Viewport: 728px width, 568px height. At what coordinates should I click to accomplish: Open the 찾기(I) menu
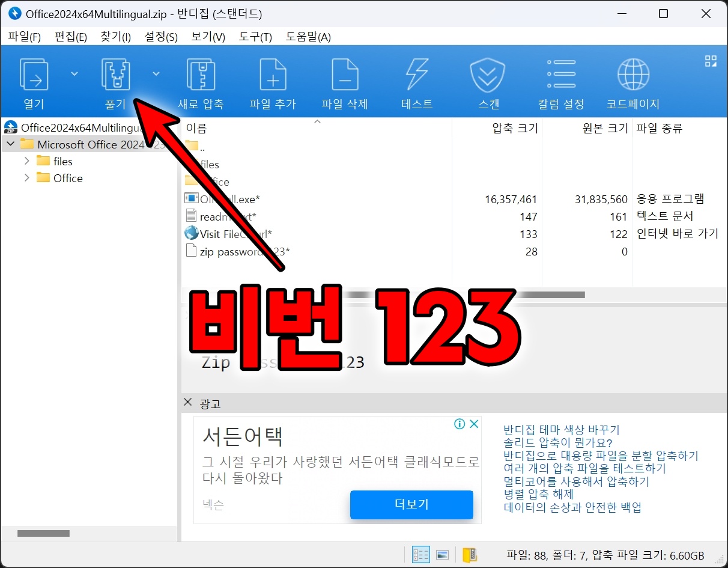[116, 37]
